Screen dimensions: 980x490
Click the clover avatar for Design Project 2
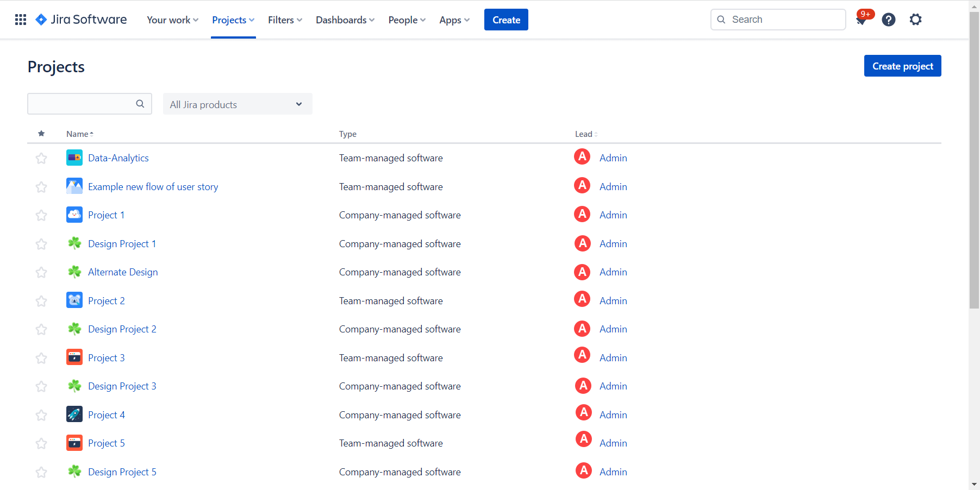pyautogui.click(x=74, y=329)
